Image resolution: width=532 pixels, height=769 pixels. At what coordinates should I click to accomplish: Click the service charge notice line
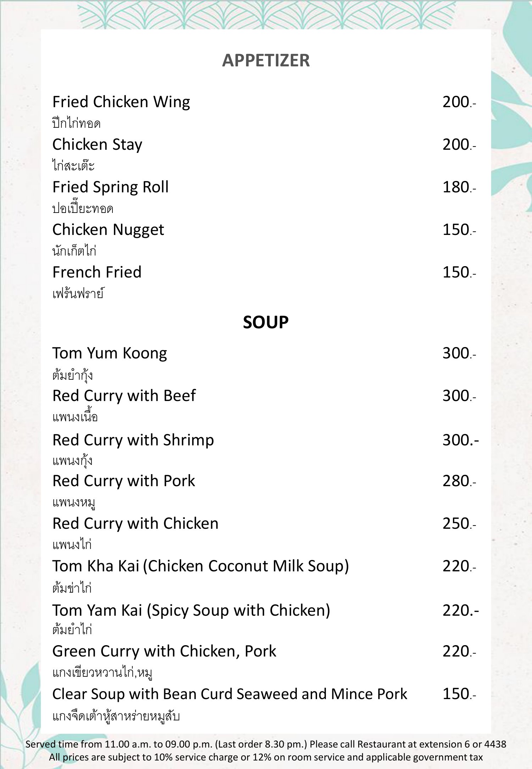(266, 757)
